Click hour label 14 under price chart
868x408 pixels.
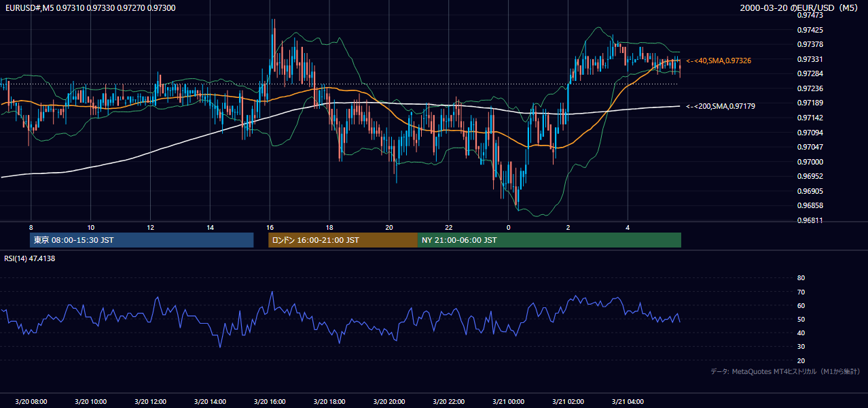click(210, 227)
